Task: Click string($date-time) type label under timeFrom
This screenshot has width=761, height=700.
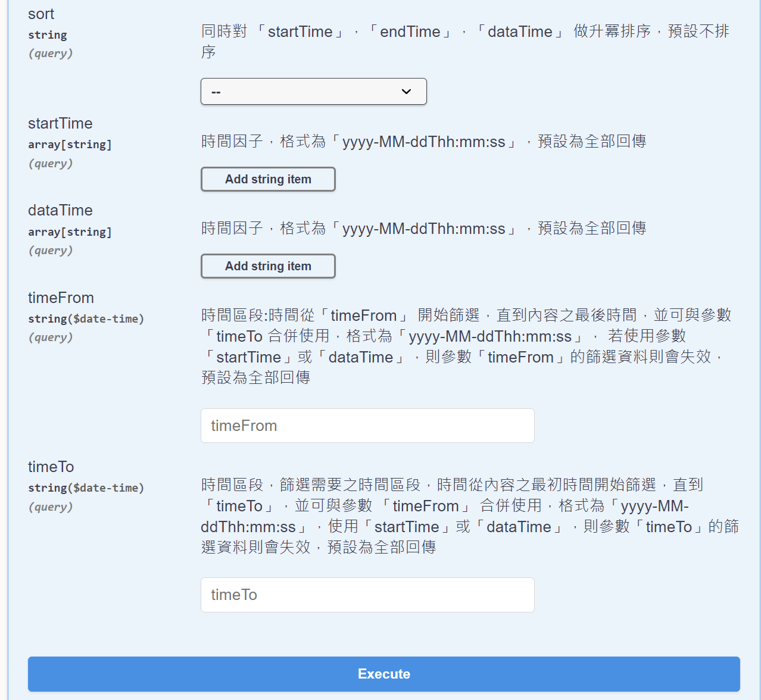Action: coord(86,318)
